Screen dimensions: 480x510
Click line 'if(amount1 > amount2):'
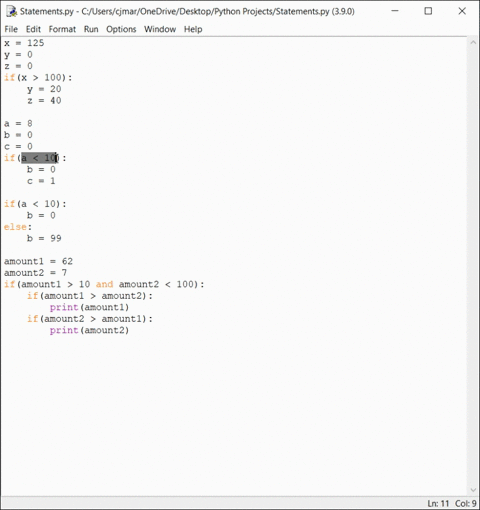coord(90,296)
